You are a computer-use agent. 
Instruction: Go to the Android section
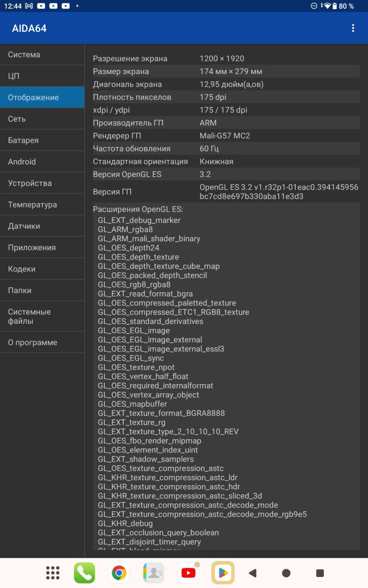(42, 162)
